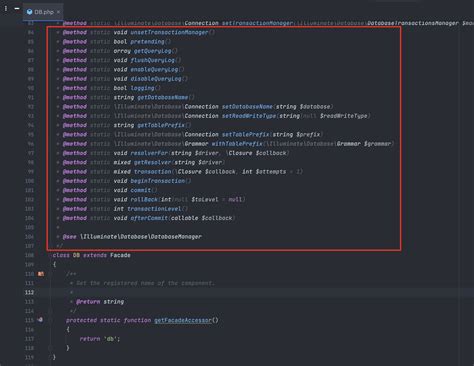Click the overriding method gutter icon on line 115
474x366 pixels.
click(40, 320)
